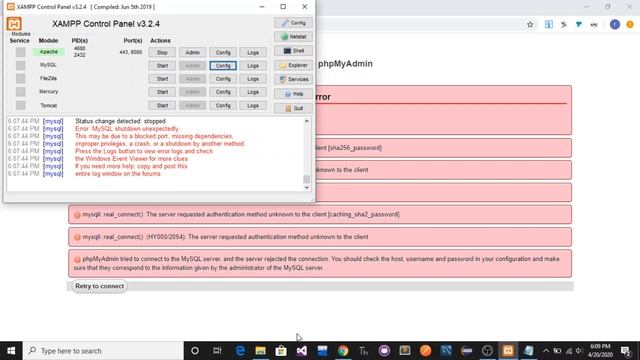This screenshot has width=640, height=360.
Task: Switch to XAMPP on taskbar
Action: 508,351
